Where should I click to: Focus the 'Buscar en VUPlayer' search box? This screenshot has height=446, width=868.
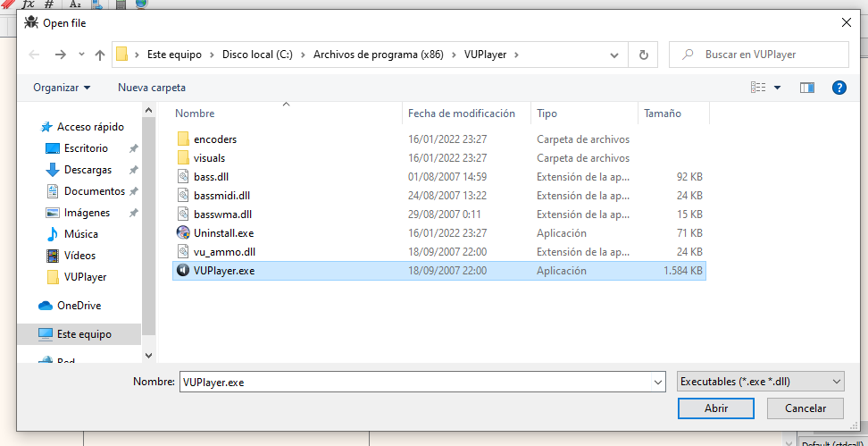[758, 55]
